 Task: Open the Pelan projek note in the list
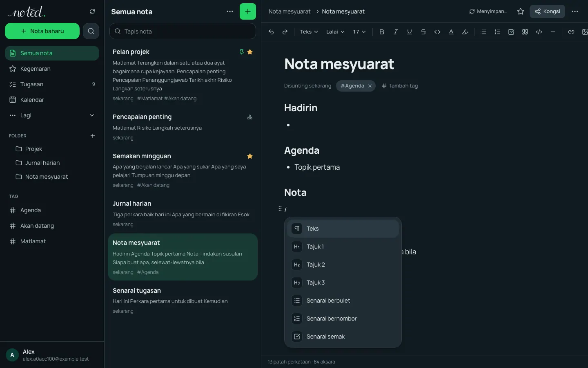[183, 75]
